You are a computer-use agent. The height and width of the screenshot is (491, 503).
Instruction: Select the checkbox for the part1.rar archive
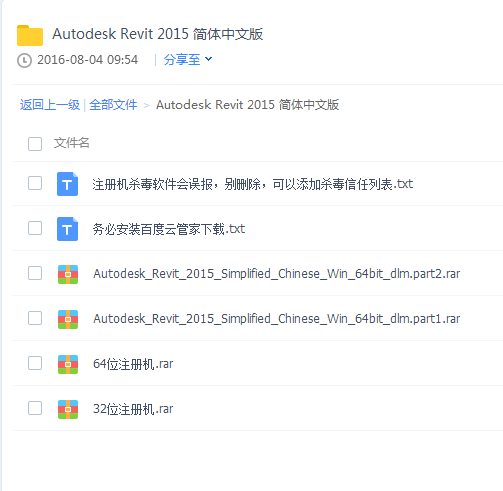35,318
